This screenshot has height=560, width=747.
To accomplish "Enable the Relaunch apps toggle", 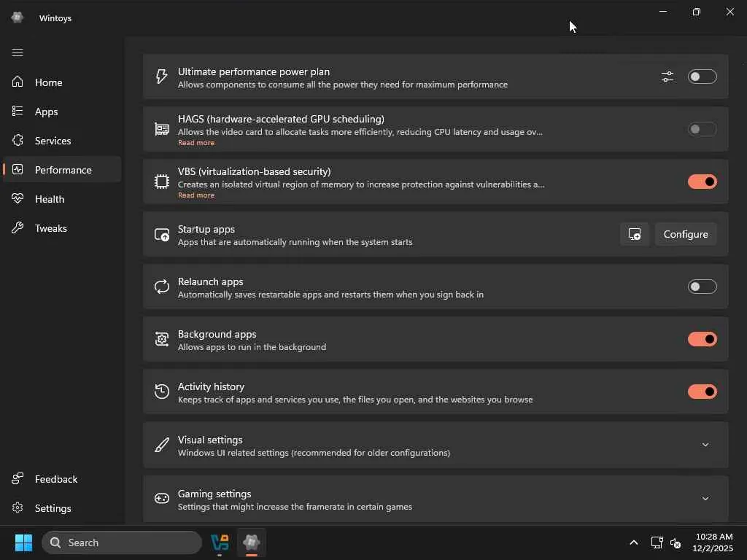I will coord(703,287).
